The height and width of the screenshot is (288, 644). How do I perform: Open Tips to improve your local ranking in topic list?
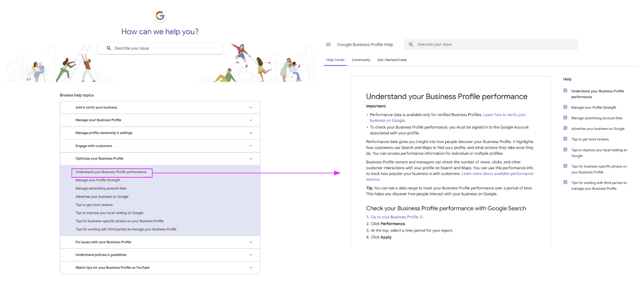pyautogui.click(x=109, y=213)
